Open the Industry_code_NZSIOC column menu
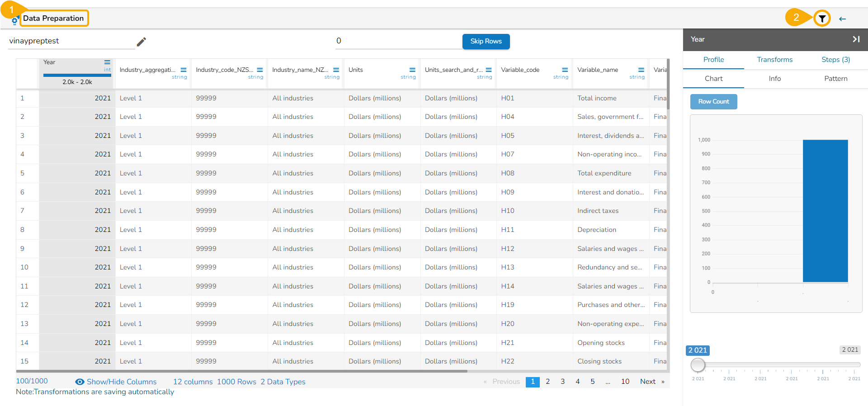 coord(260,70)
